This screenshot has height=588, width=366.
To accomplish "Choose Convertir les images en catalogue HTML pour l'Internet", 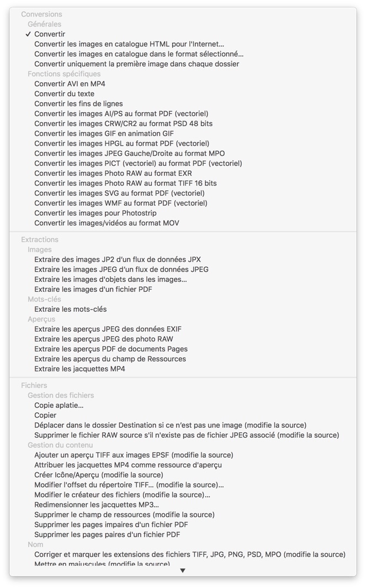I will coord(183,44).
